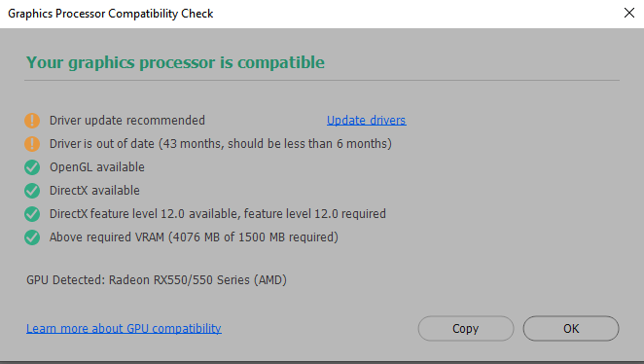Click green checkmark next to OpenGL available
Screen dimensions: 644x364
point(32,167)
